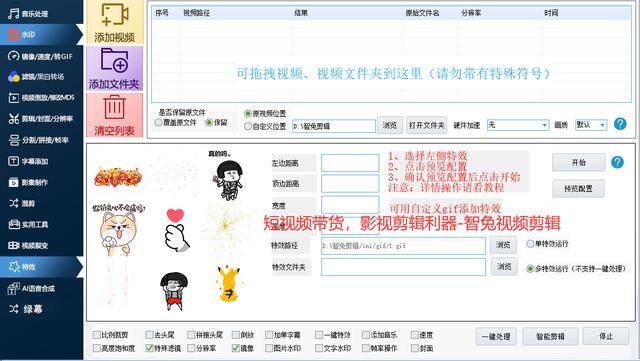The height and width of the screenshot is (361, 640).
Task: Select 自定义位置 radio option
Action: click(x=247, y=126)
